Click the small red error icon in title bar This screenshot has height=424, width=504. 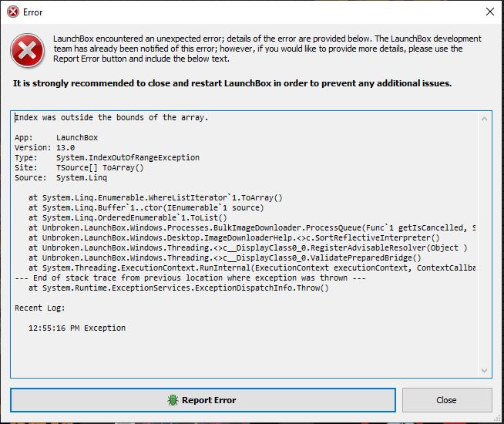pyautogui.click(x=13, y=12)
